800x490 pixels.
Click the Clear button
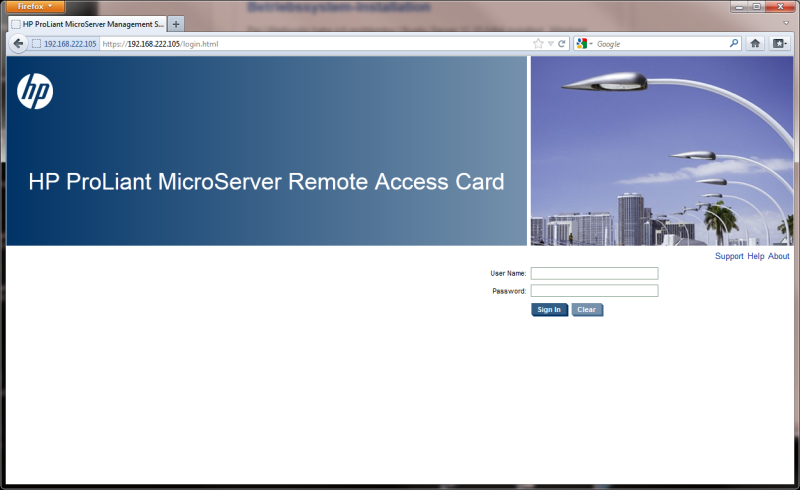point(587,310)
